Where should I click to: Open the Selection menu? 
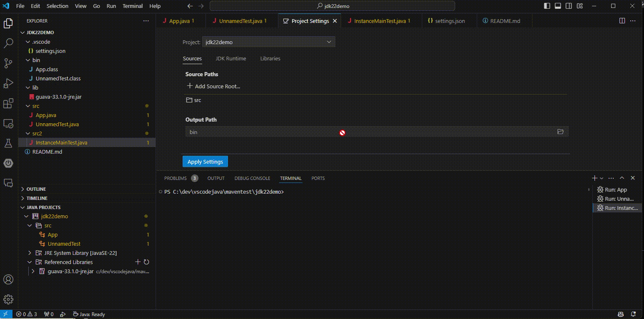click(x=57, y=6)
